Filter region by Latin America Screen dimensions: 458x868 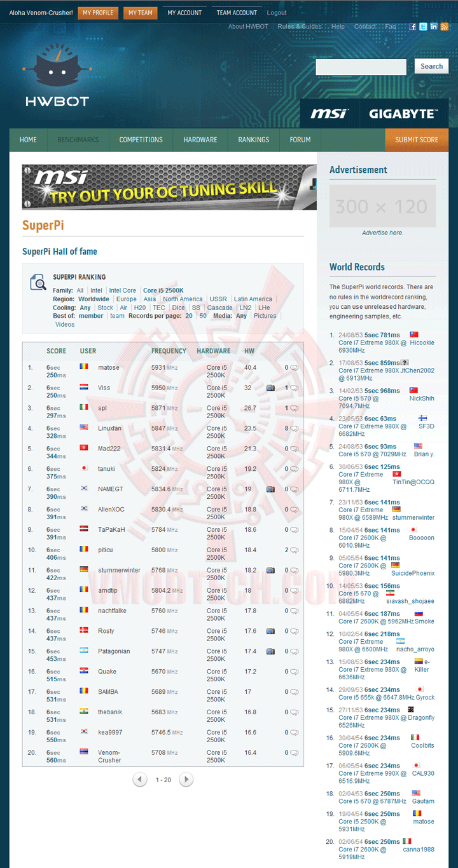[253, 299]
